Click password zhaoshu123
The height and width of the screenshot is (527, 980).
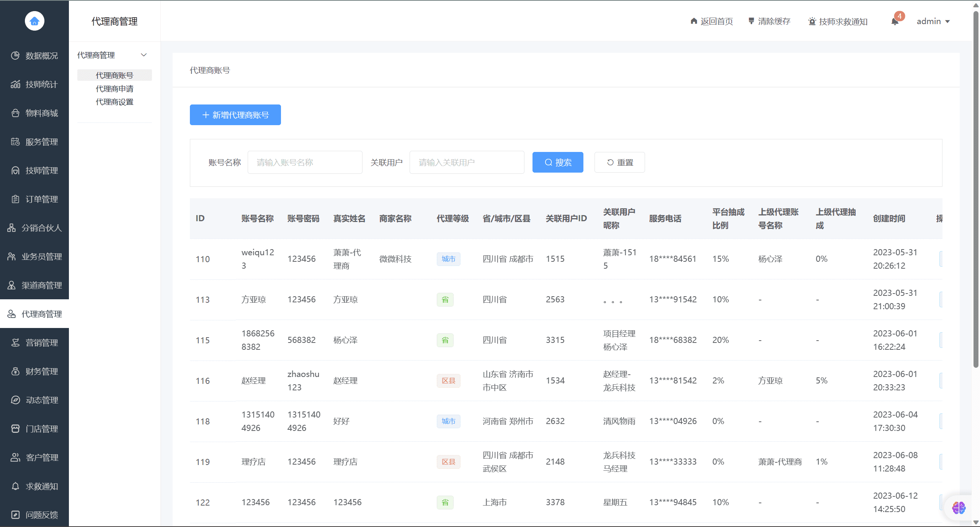304,381
